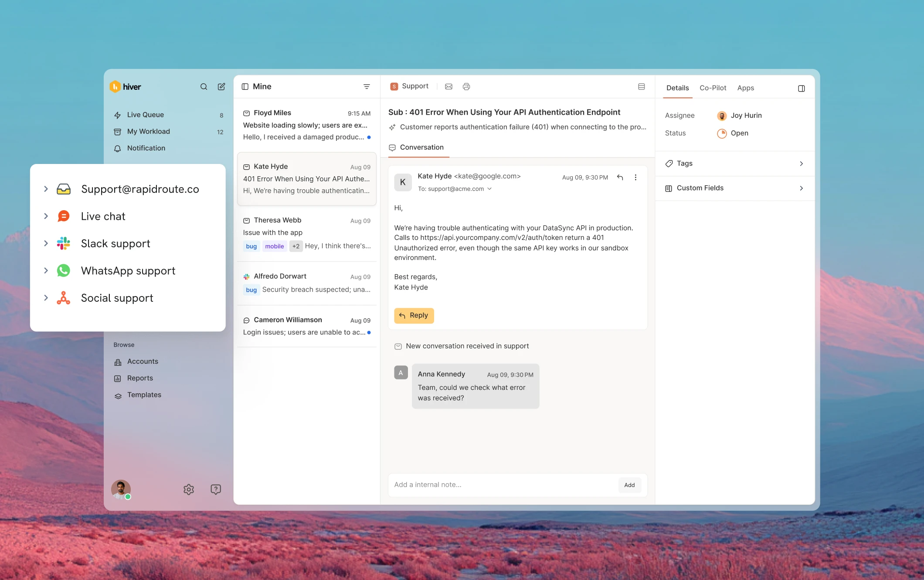Image resolution: width=924 pixels, height=580 pixels.
Task: Click the envelope icon next to Support
Action: click(x=448, y=87)
